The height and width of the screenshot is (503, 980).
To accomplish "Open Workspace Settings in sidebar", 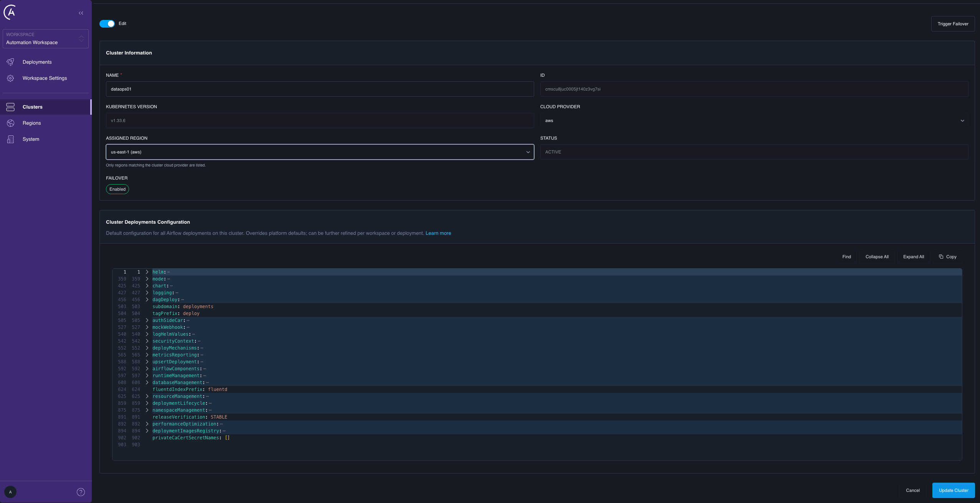I will [46, 78].
